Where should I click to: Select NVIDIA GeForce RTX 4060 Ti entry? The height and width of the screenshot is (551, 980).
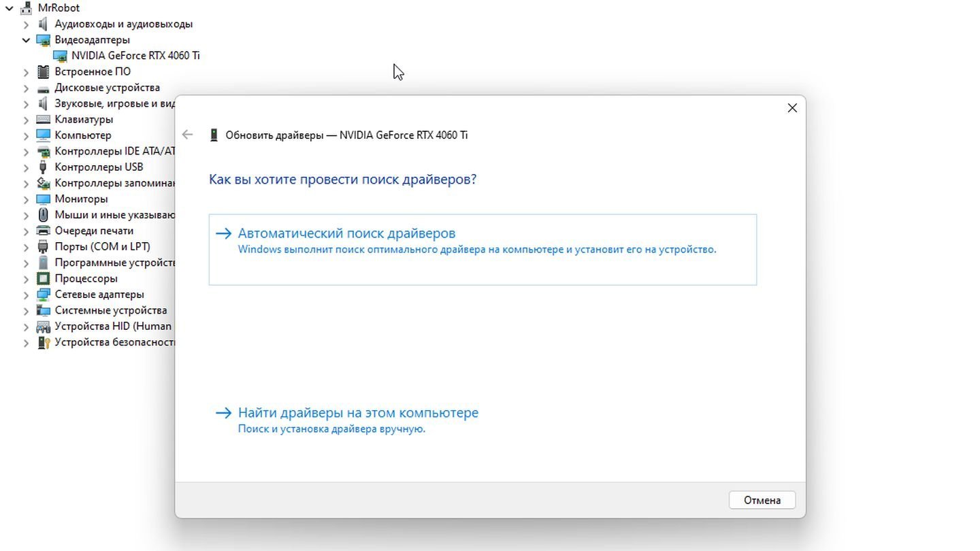pos(135,56)
